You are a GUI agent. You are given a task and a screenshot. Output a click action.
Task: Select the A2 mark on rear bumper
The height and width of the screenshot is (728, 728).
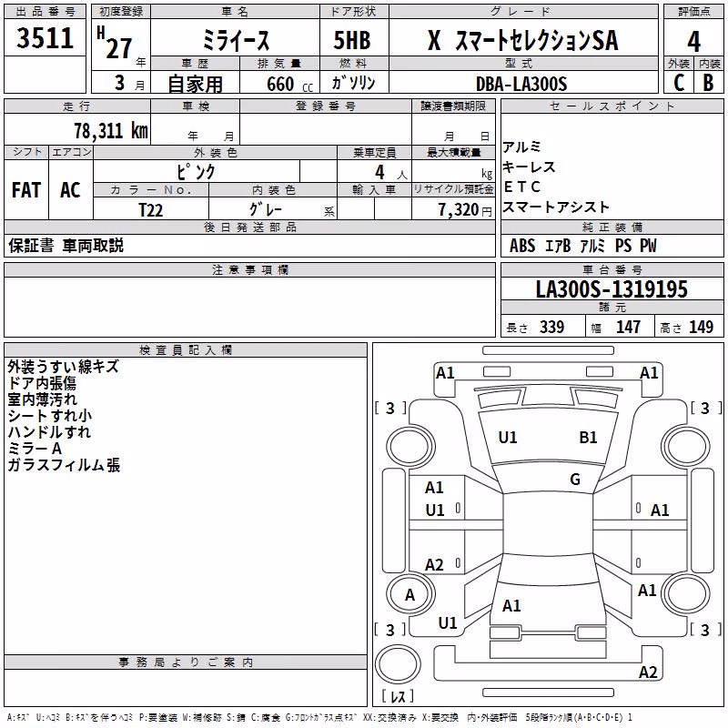(x=648, y=672)
